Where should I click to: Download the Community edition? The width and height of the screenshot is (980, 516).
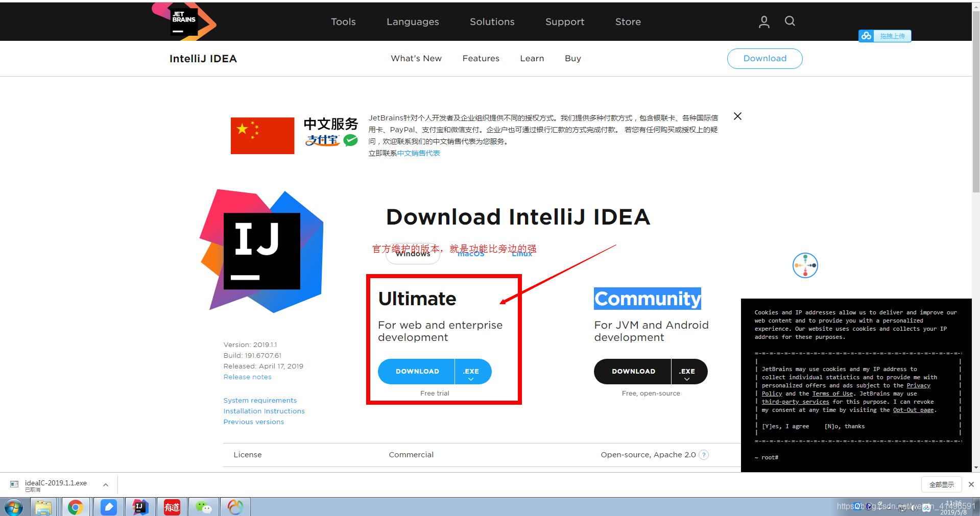[x=633, y=372]
